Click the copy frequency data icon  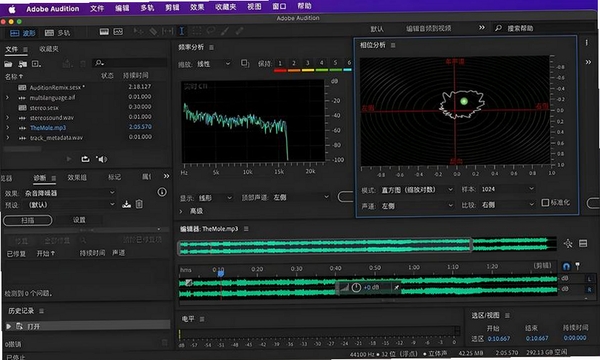[245, 63]
